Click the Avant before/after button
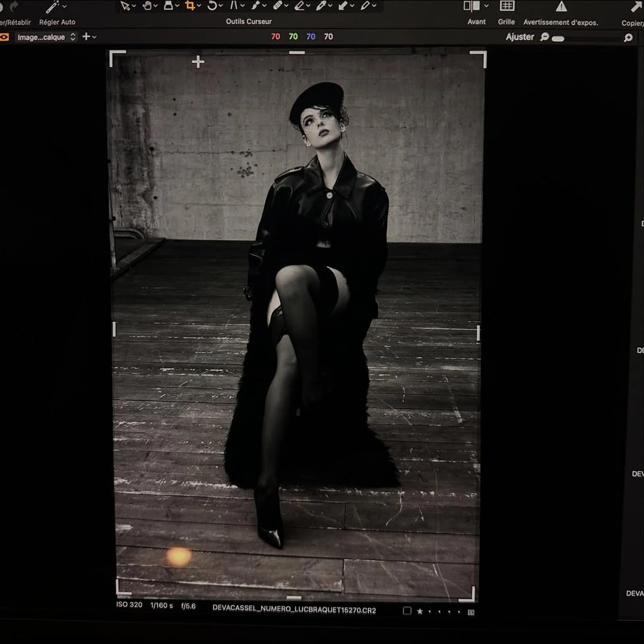Viewport: 644px width, 644px height. (x=472, y=6)
